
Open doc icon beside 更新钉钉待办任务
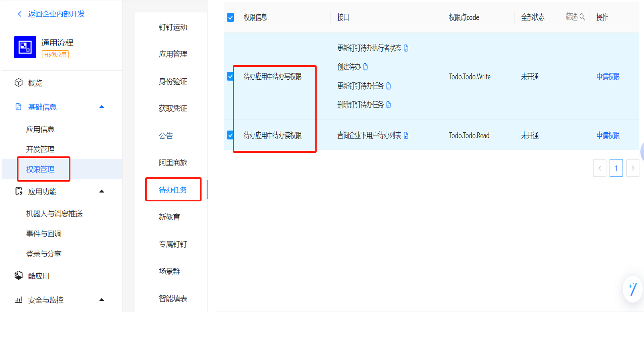click(389, 86)
